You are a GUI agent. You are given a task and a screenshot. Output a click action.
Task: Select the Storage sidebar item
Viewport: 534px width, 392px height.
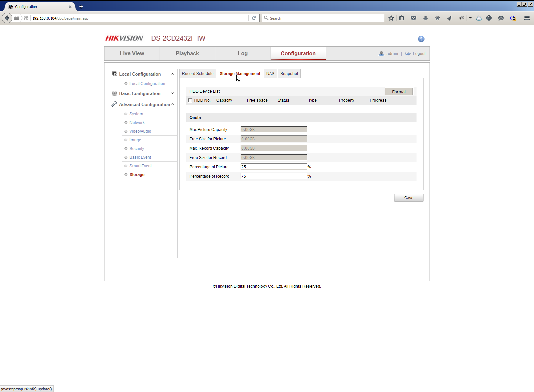point(137,175)
